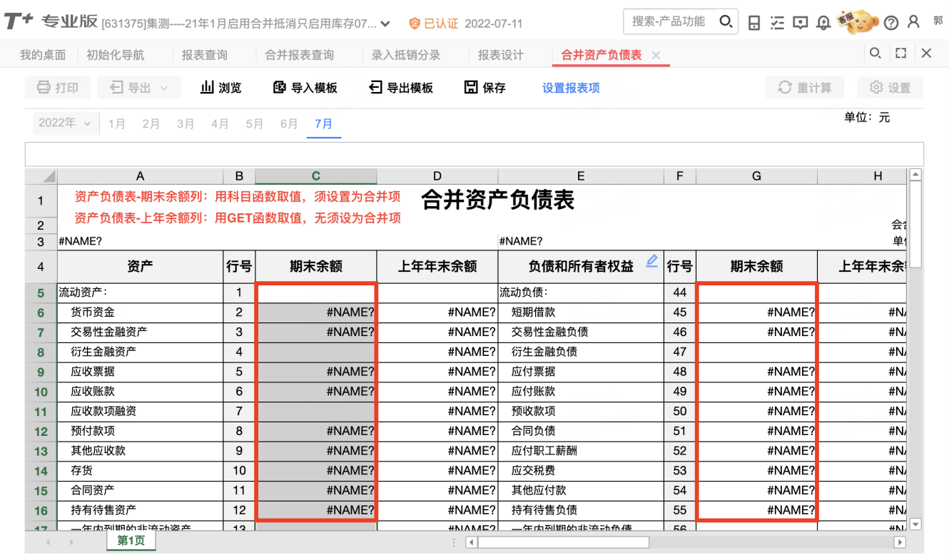Open the 2022年 year dropdown
Image resolution: width=949 pixels, height=560 pixels.
[x=66, y=123]
